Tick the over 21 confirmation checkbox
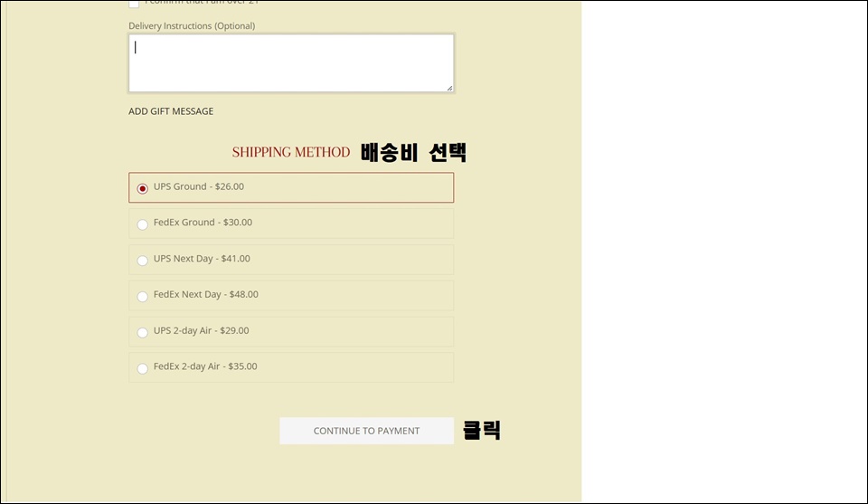The width and height of the screenshot is (868, 504). tap(134, 4)
